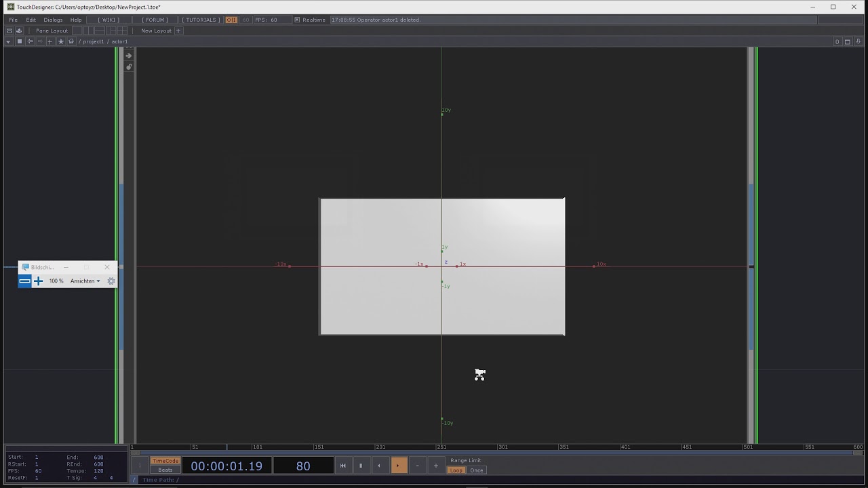This screenshot has width=868, height=488.
Task: Open the Dialogs menu
Action: 53,20
